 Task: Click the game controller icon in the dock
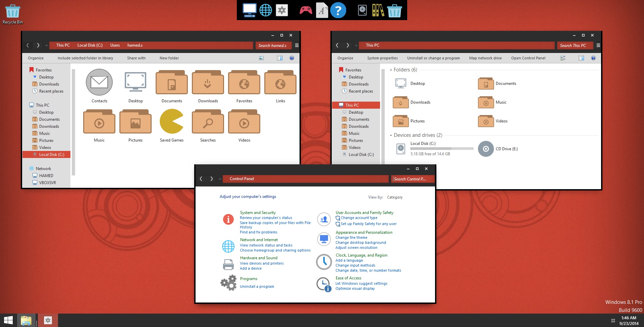(x=306, y=10)
